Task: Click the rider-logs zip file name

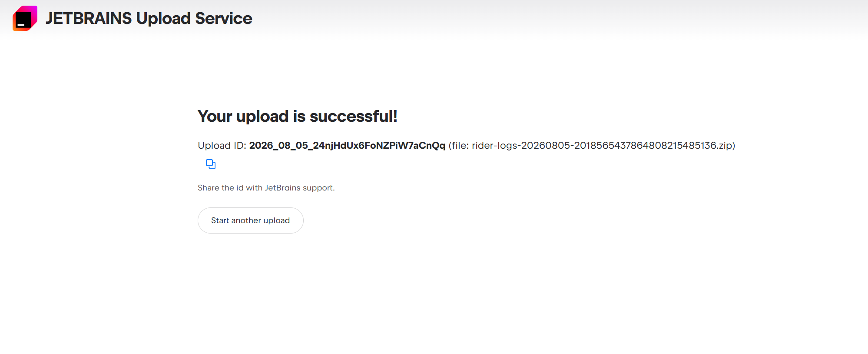Action: 602,145
